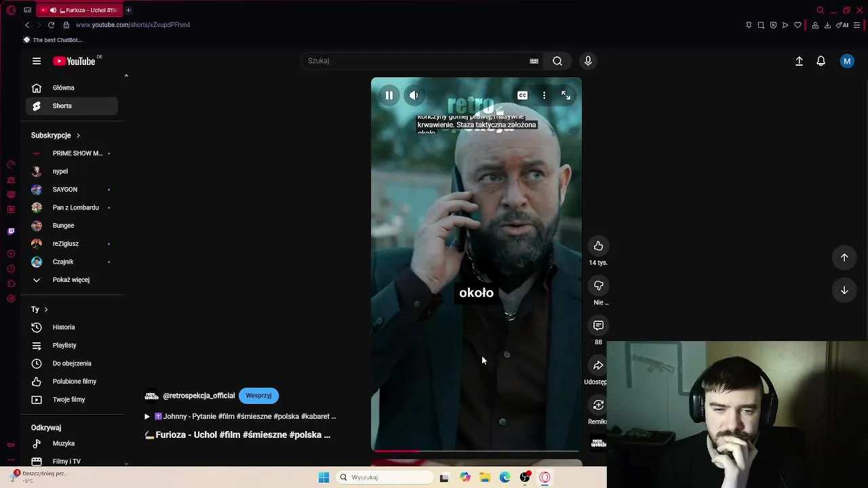Click the Wyszukaj taskbar search box

pyautogui.click(x=385, y=477)
